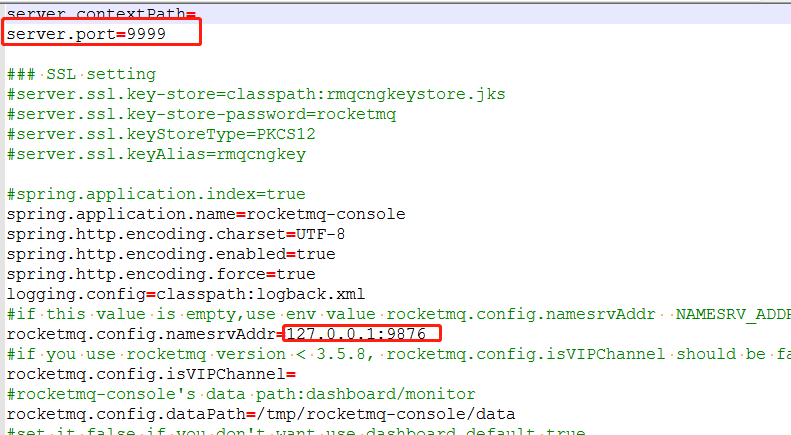Click the '#if this value is empty' comment

(x=399, y=314)
